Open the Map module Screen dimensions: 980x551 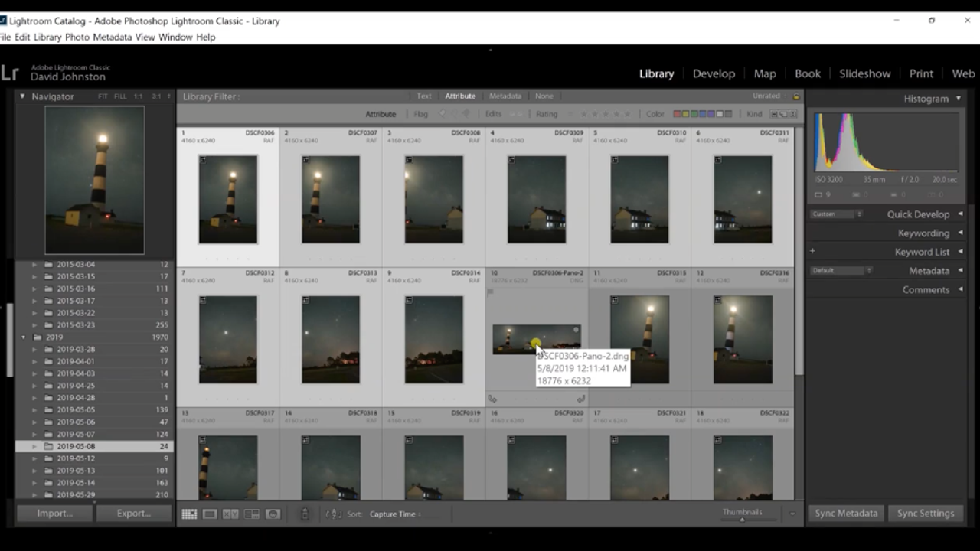(765, 73)
